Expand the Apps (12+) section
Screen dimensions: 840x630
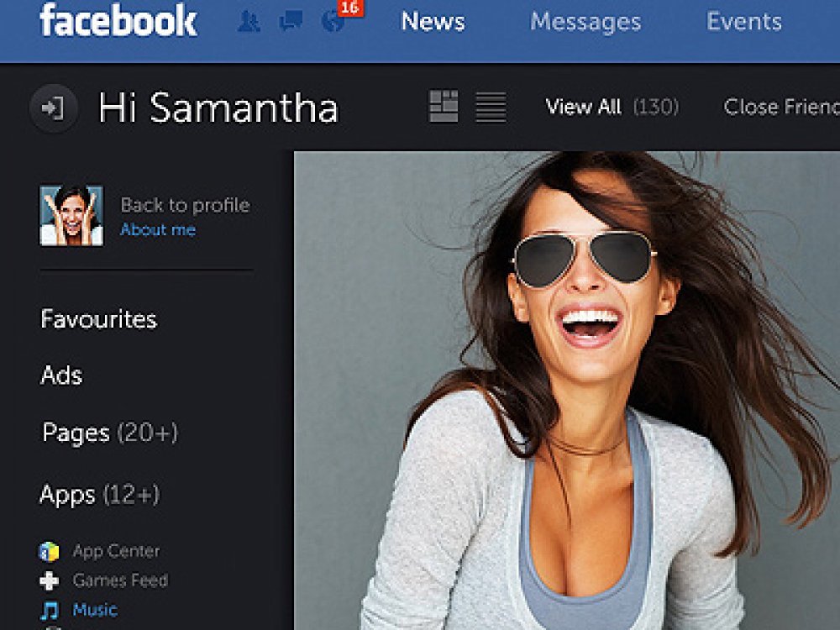pos(100,495)
